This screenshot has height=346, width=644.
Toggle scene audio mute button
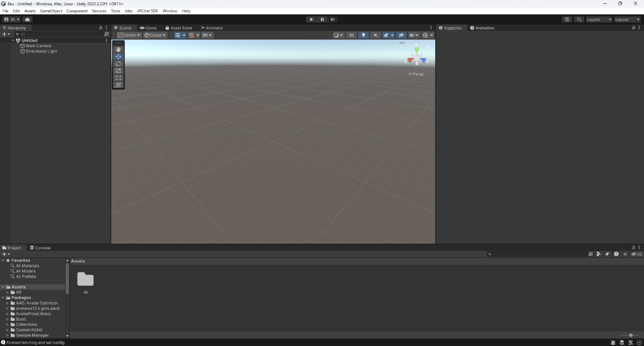[x=376, y=35]
